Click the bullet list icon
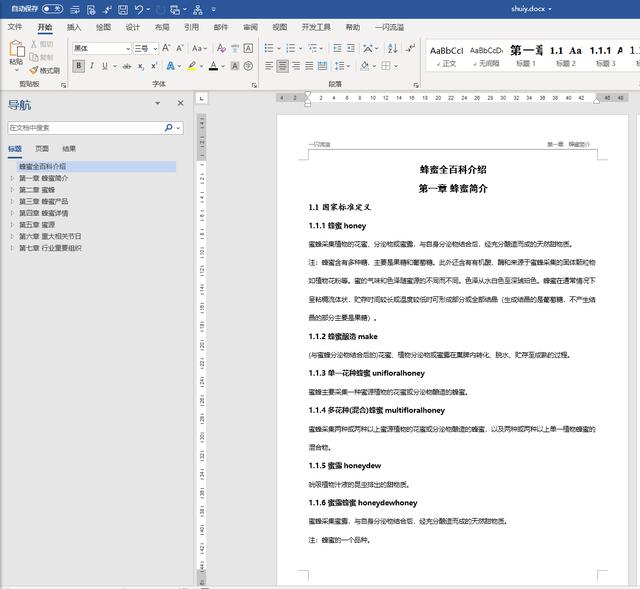Viewport: 640px width, 589px height. [270, 48]
